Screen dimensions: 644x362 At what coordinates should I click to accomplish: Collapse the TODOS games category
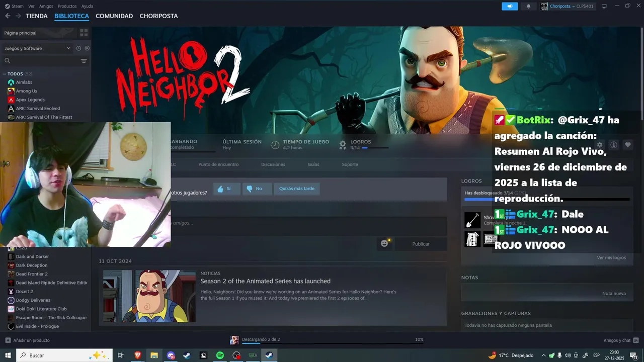pyautogui.click(x=5, y=74)
